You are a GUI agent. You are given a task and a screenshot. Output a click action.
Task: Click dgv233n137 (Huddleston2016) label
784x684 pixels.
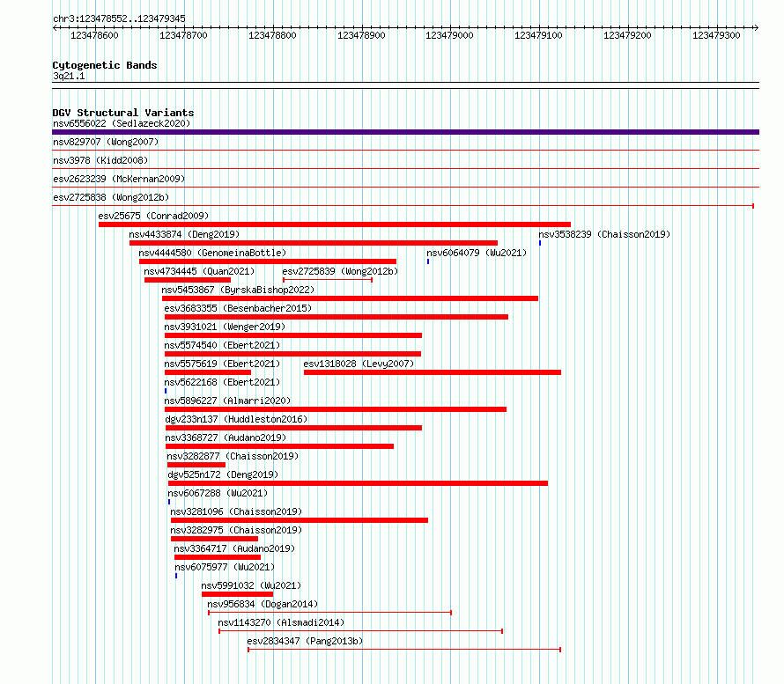236,419
